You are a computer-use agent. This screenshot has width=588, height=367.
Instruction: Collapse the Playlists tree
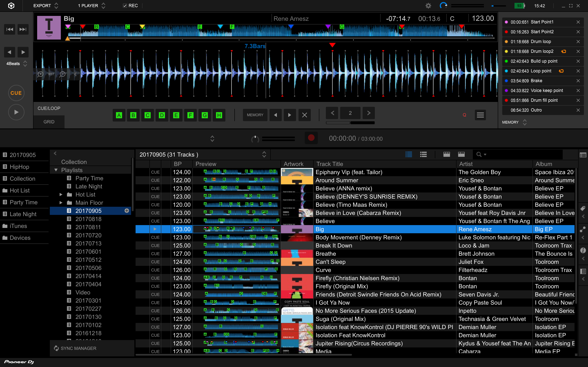[56, 170]
